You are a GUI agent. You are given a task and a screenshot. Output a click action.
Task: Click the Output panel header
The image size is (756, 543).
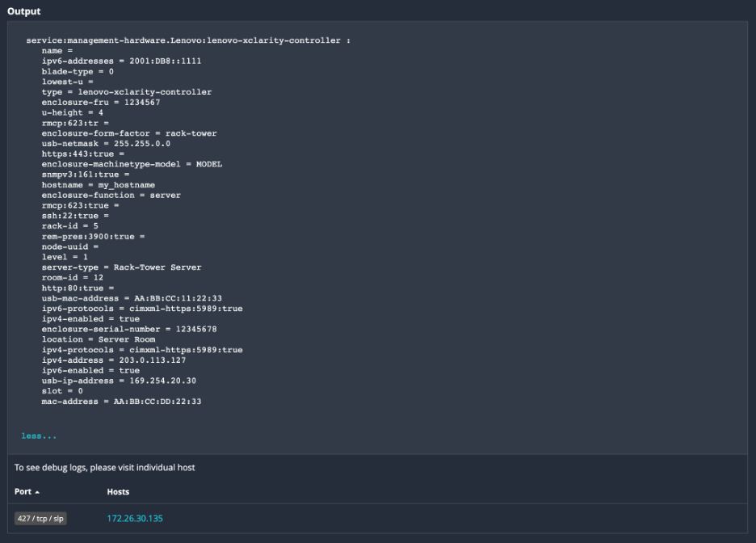pyautogui.click(x=23, y=11)
